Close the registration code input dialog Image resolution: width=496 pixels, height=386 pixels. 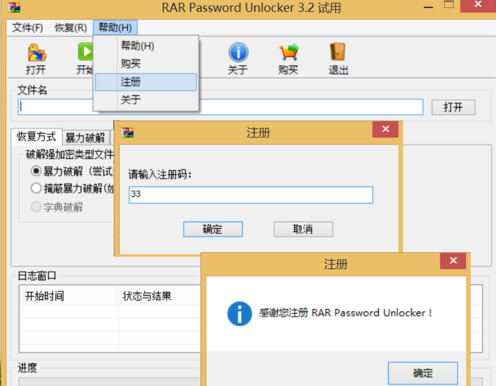point(385,129)
